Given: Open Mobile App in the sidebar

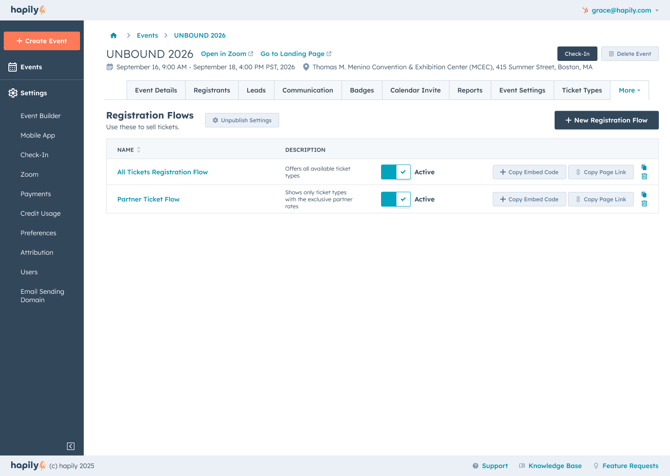Looking at the screenshot, I should [x=38, y=135].
